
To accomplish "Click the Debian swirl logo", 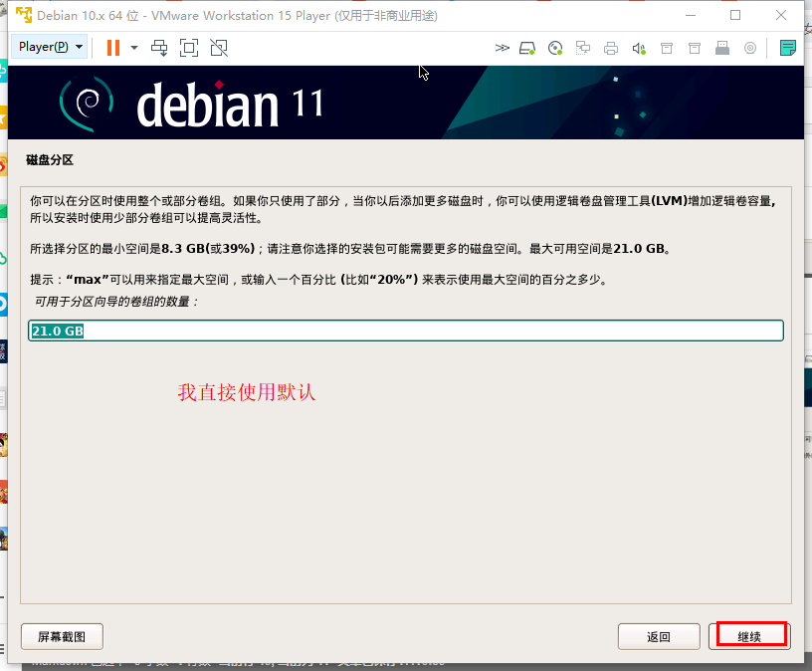I will point(87,104).
